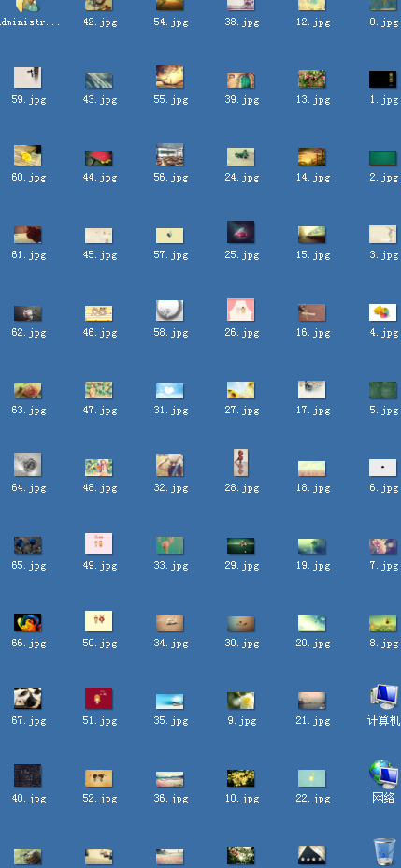Screen dimensions: 401x868
Task: Select the 29.jpg dark green icon
Action: [x=240, y=546]
